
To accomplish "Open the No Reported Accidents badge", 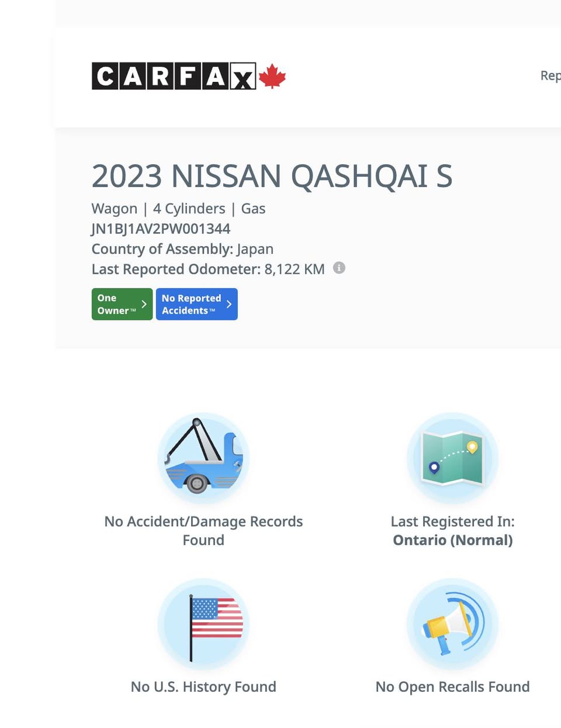I will 197,304.
